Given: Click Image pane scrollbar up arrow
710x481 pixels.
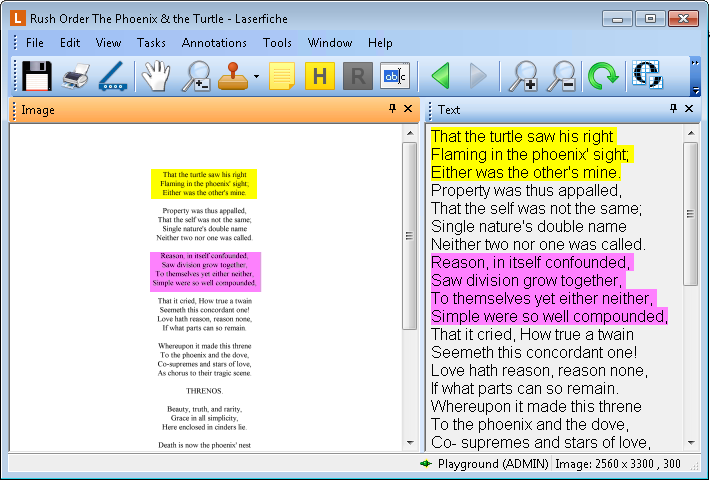Looking at the screenshot, I should (410, 133).
